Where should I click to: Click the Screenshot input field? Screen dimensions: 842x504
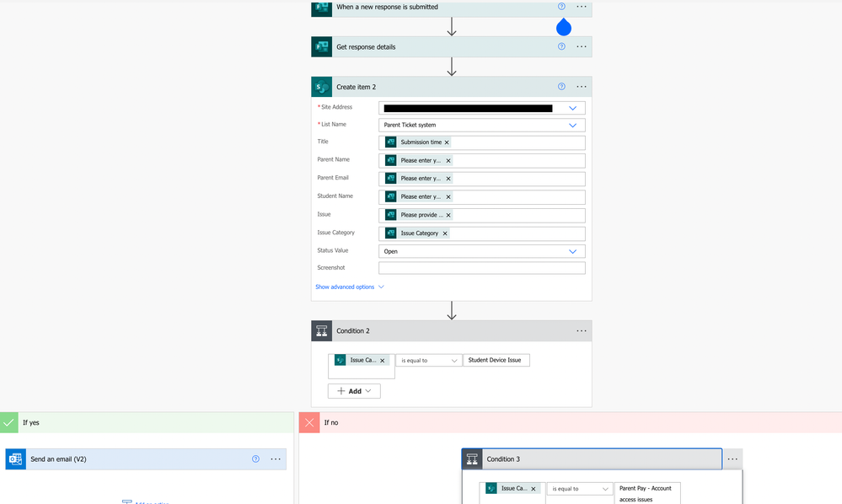click(481, 268)
